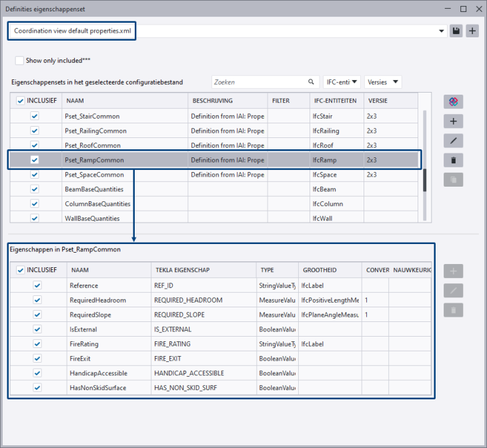The image size is (487, 448).
Task: Click the TEKLA EIGENSCHAP column header
Action: tap(203, 270)
